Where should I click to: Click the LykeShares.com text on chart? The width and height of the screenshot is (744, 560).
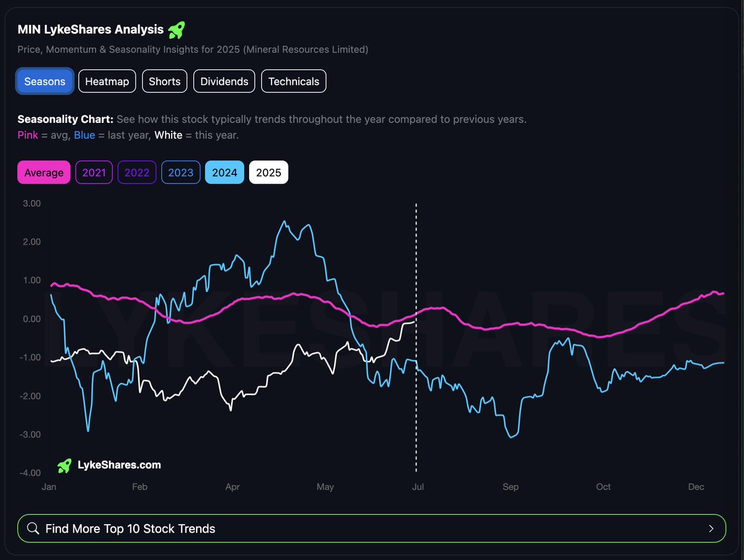coord(119,465)
